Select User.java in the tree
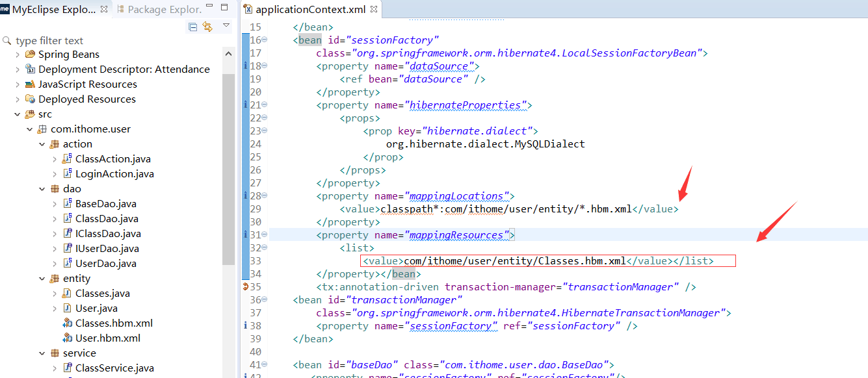868x378 pixels. pyautogui.click(x=96, y=309)
